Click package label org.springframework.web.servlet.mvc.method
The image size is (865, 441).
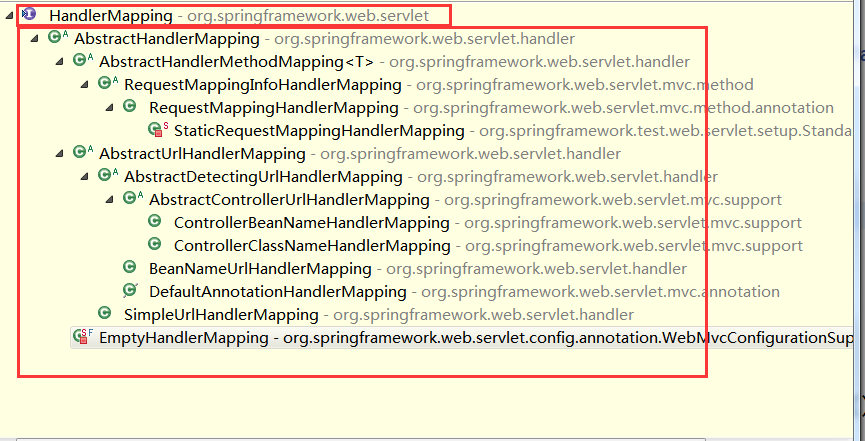pos(585,85)
